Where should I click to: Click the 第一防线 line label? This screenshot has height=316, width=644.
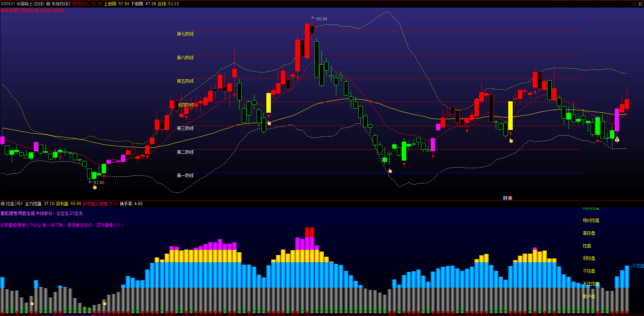[x=185, y=175]
